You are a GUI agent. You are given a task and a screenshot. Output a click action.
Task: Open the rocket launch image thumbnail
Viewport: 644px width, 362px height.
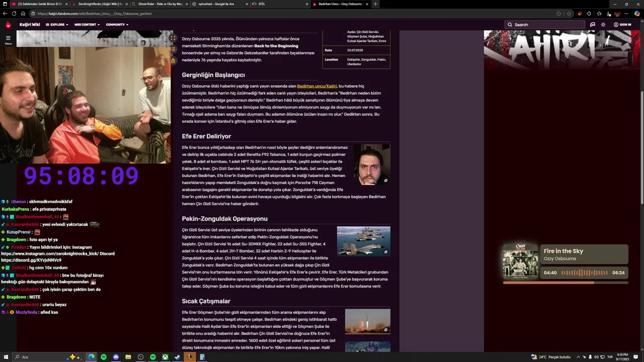(367, 322)
